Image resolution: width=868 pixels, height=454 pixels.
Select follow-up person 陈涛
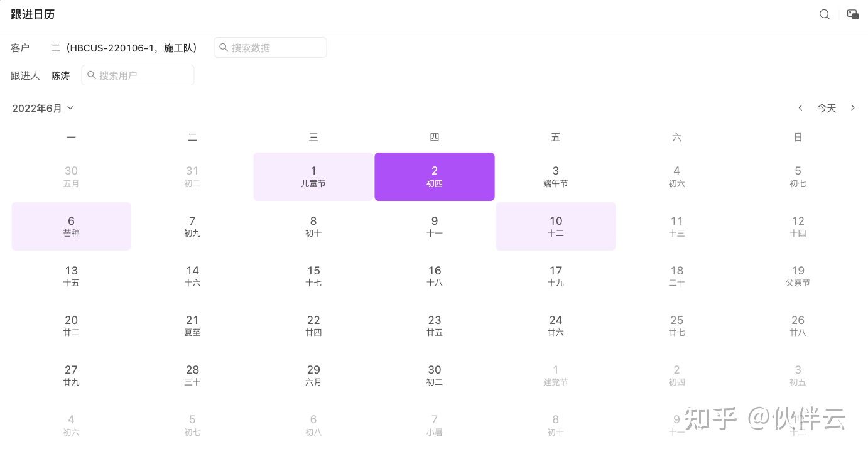pos(60,75)
